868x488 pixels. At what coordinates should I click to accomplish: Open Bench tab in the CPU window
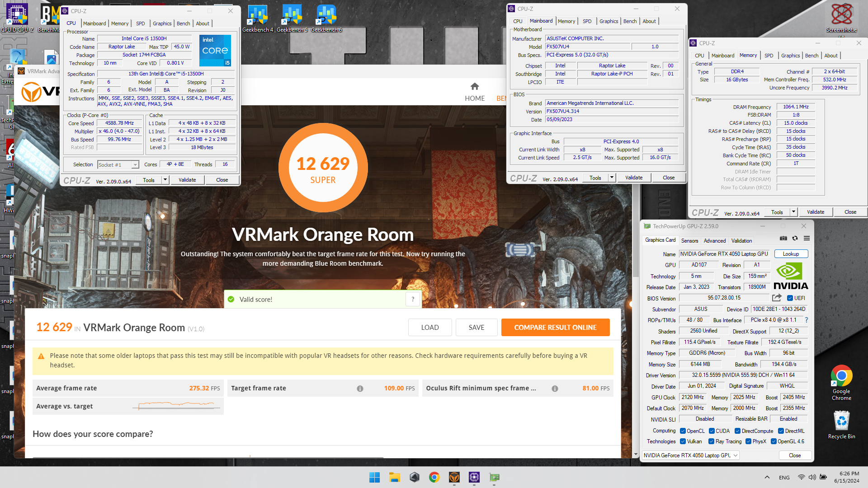click(183, 23)
